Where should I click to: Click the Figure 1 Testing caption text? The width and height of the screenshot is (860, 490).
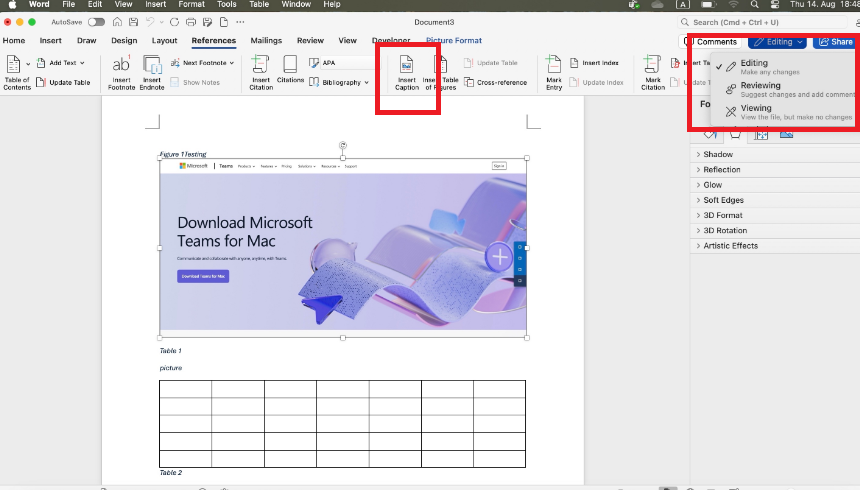[183, 154]
